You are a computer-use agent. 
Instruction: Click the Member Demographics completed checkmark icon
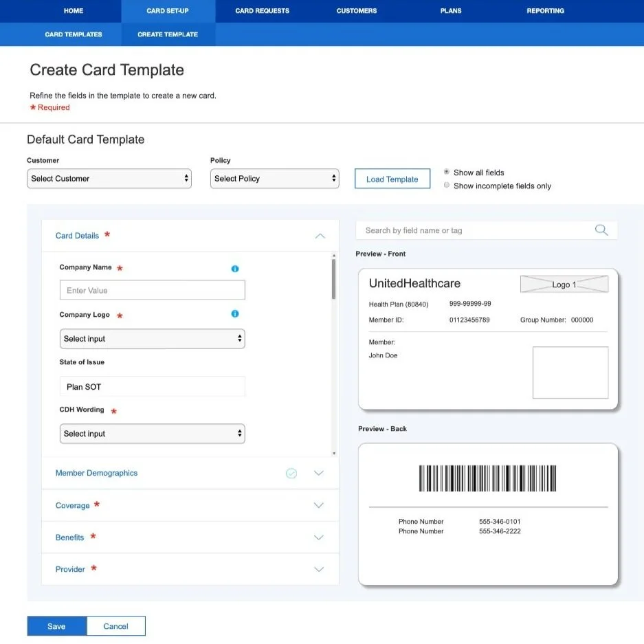pos(291,473)
